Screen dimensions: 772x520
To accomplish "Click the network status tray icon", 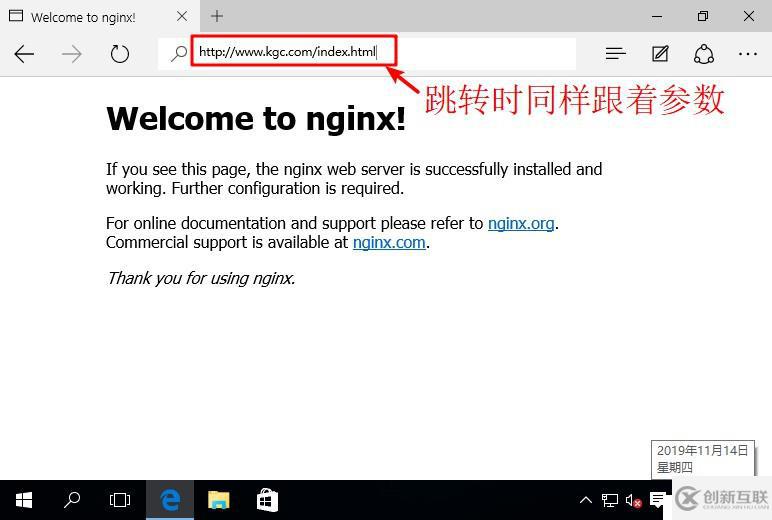I will [x=610, y=500].
